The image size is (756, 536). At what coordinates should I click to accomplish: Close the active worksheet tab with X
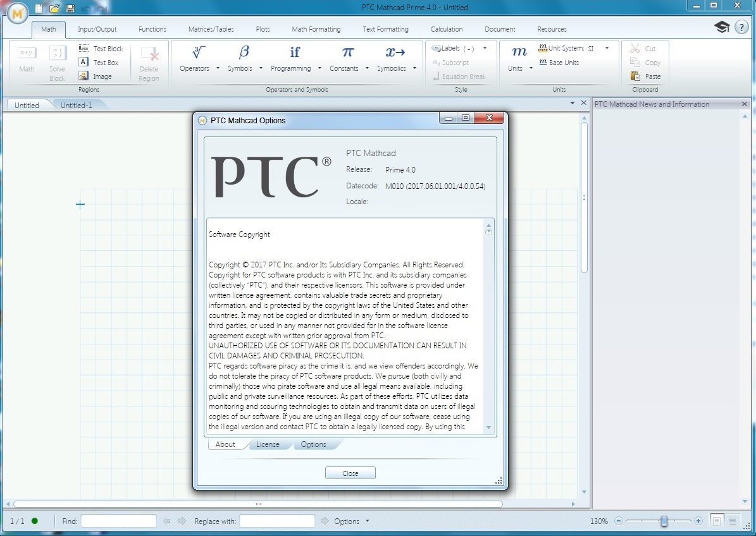[x=584, y=103]
